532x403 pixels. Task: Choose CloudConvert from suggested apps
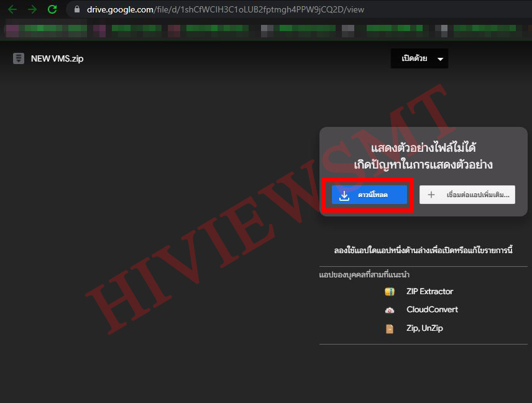coord(432,310)
